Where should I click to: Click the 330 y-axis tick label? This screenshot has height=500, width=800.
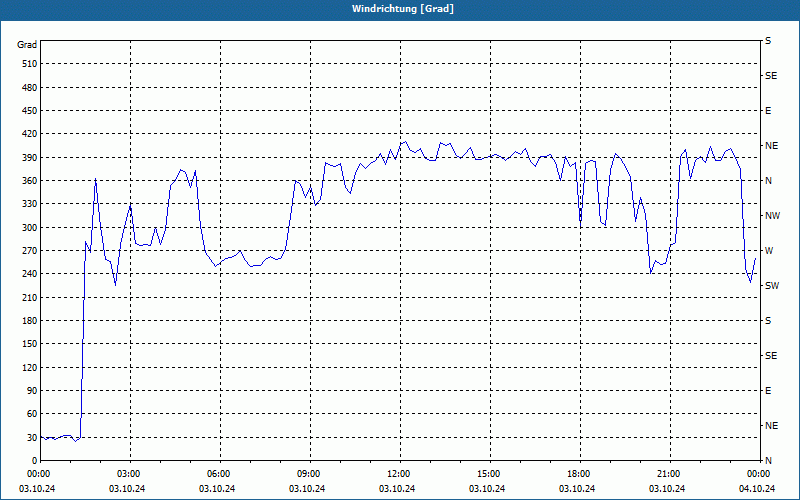30,204
